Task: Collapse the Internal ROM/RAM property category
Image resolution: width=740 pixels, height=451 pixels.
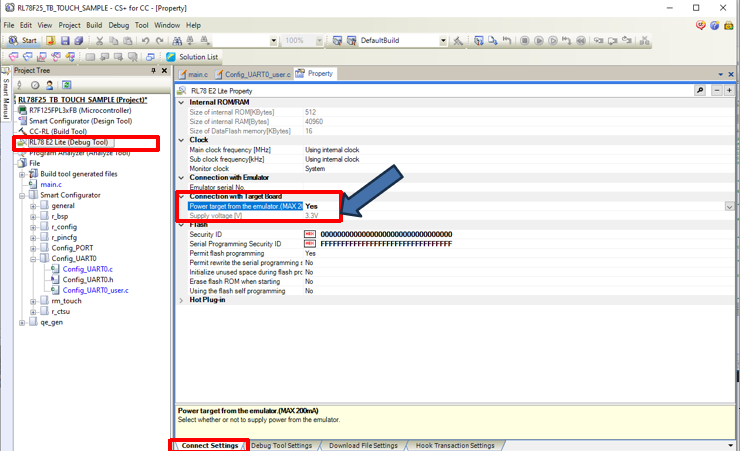Action: coord(181,102)
